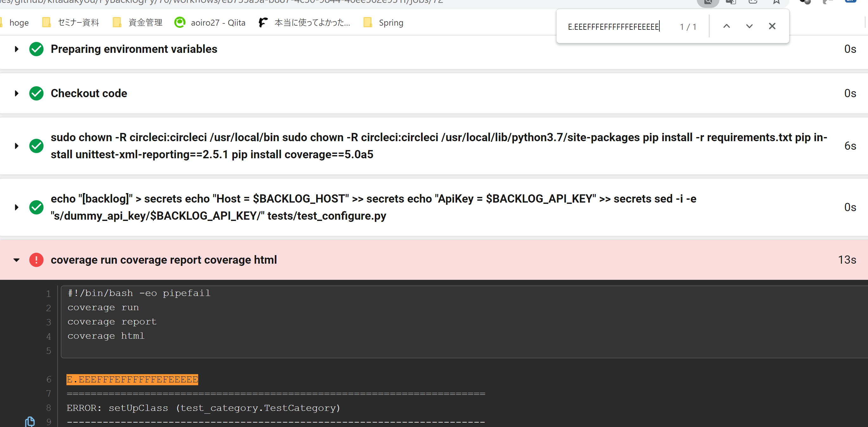Click the green check icon on Preparing environment variables
This screenshot has width=868, height=427.
pyautogui.click(x=36, y=49)
